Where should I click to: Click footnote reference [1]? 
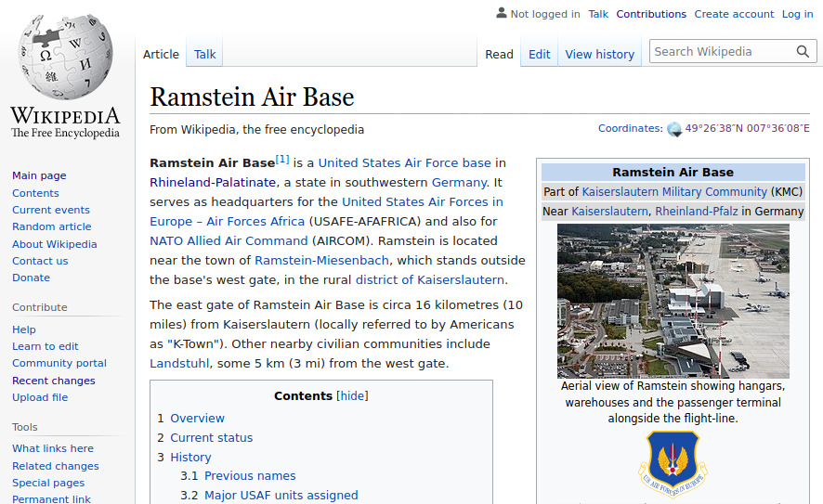pyautogui.click(x=282, y=159)
